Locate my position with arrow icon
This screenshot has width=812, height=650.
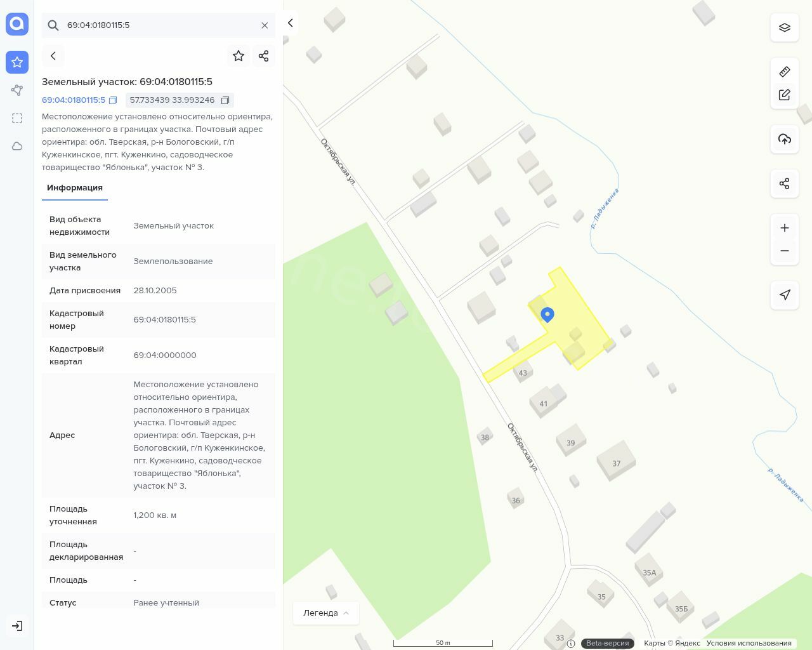click(784, 295)
